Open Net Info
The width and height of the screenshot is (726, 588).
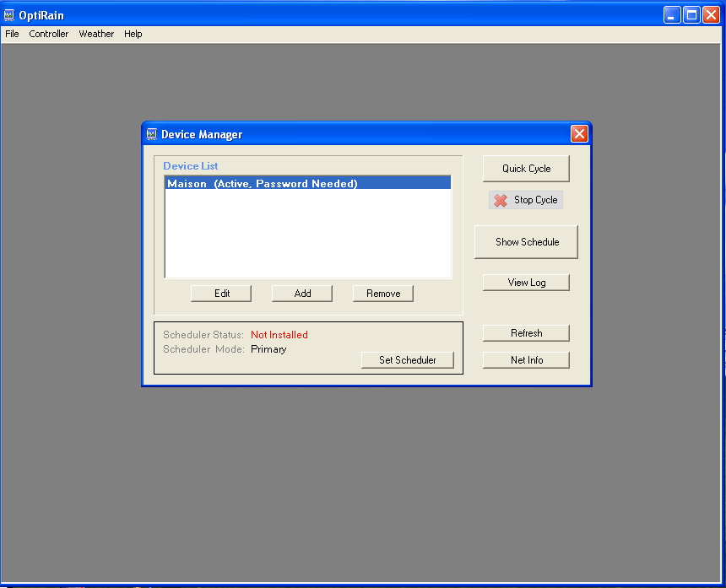pos(527,360)
